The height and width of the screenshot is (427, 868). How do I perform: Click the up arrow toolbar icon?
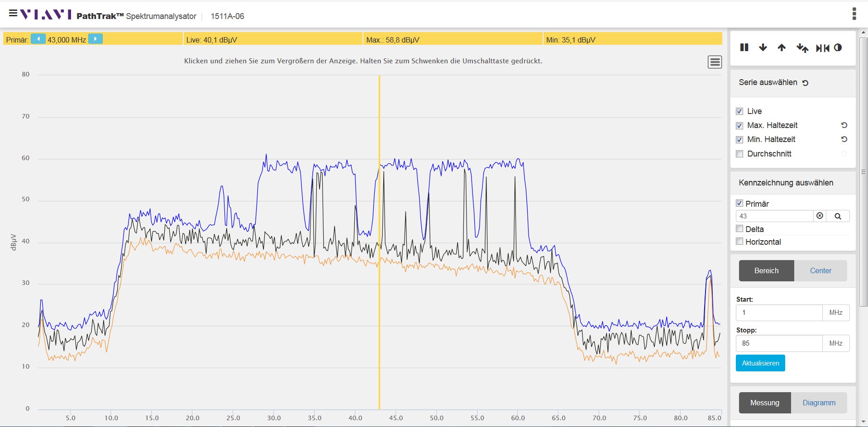[782, 47]
